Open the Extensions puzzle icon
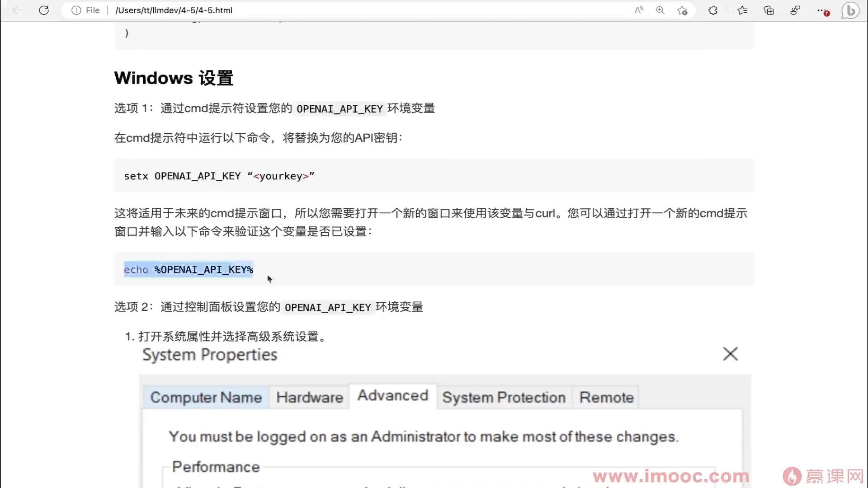This screenshot has width=868, height=488. (x=713, y=10)
